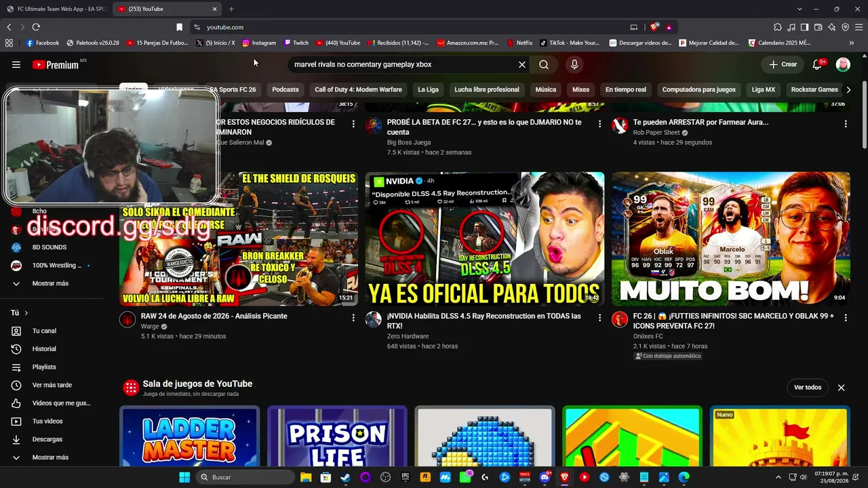This screenshot has width=868, height=488.
Task: Play the MUITO BOM FC 26 thumbnail
Action: point(731,239)
